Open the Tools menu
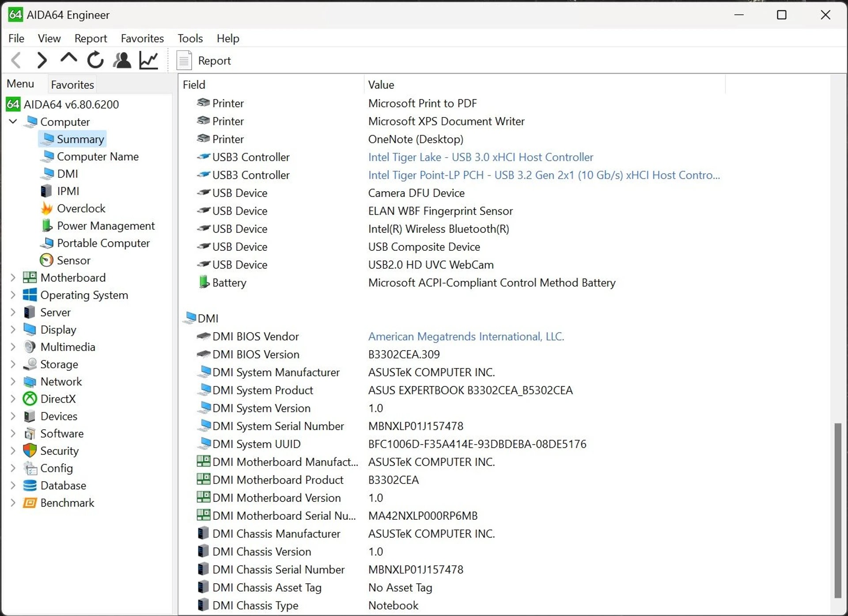This screenshot has height=616, width=848. (189, 38)
